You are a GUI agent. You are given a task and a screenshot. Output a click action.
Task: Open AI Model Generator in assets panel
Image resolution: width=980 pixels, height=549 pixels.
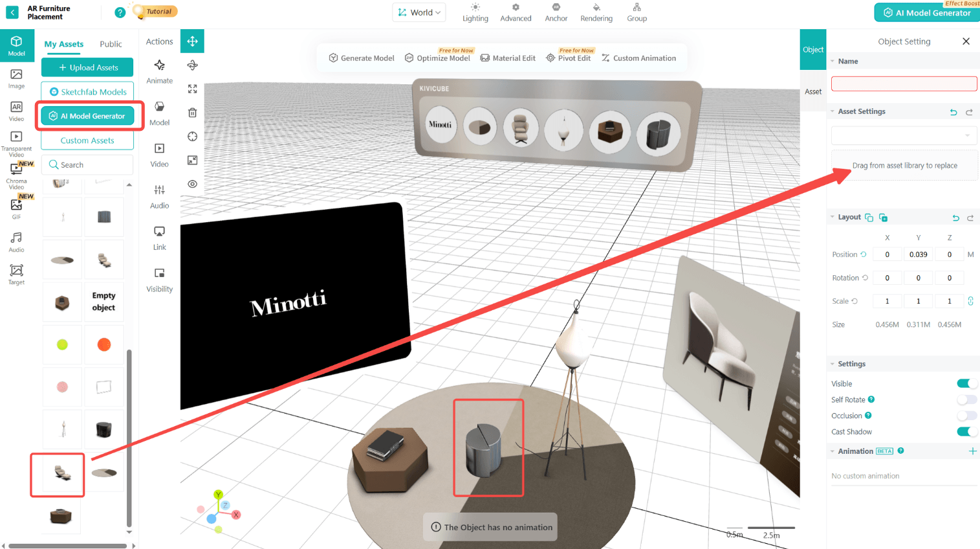(x=87, y=116)
